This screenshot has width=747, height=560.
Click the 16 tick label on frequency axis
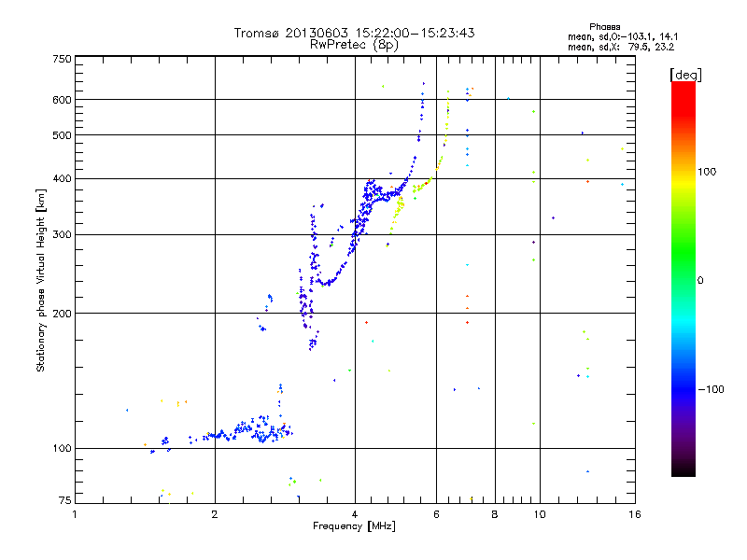tap(635, 514)
